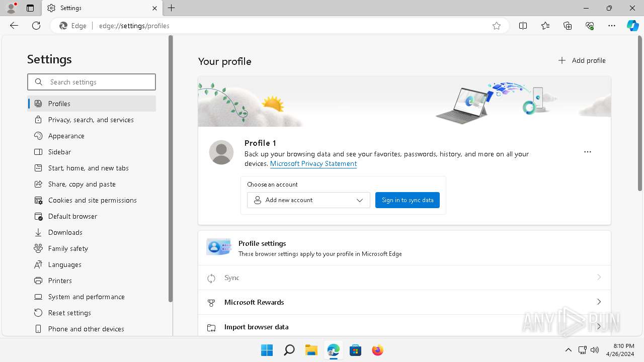This screenshot has width=644, height=362.
Task: Open Microsoft Rewards row chevron
Action: coord(599,302)
